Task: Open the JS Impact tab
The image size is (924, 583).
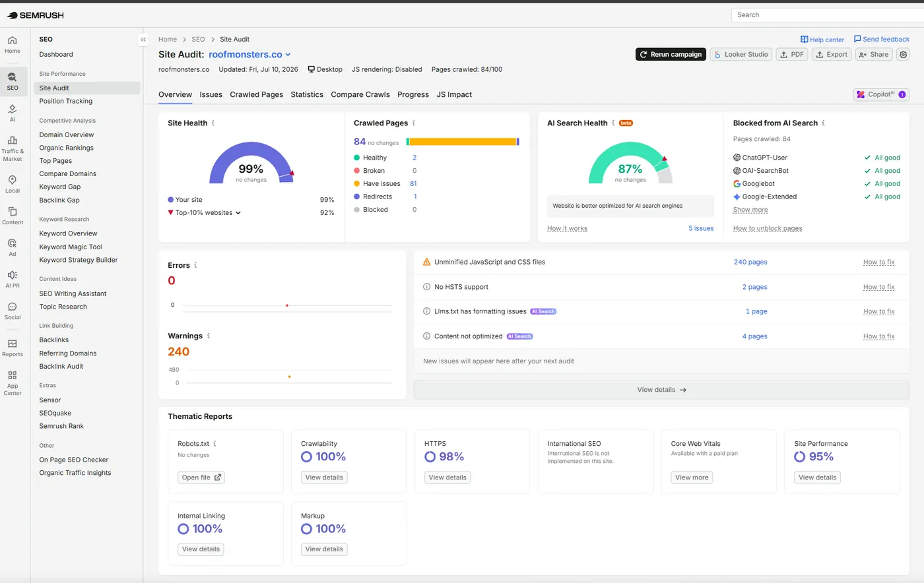Action: point(454,94)
